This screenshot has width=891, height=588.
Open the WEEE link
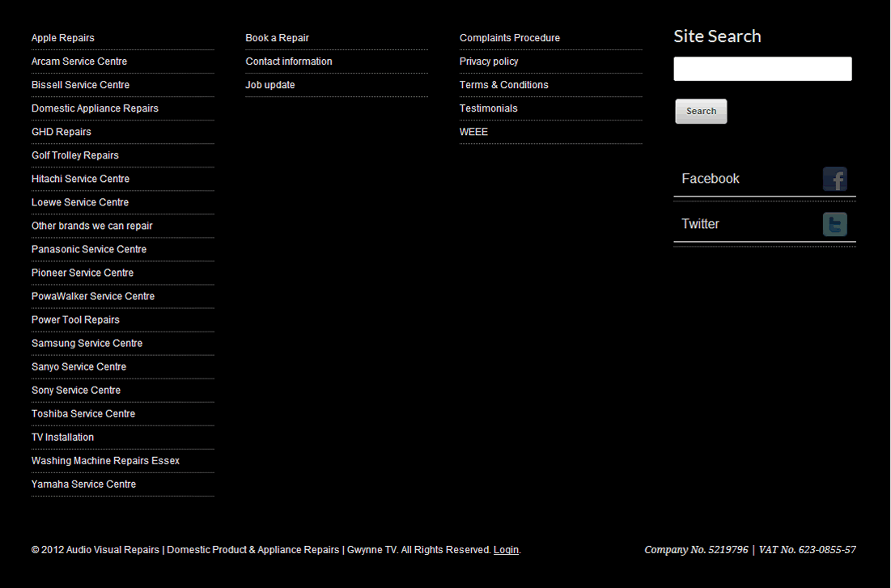point(473,132)
